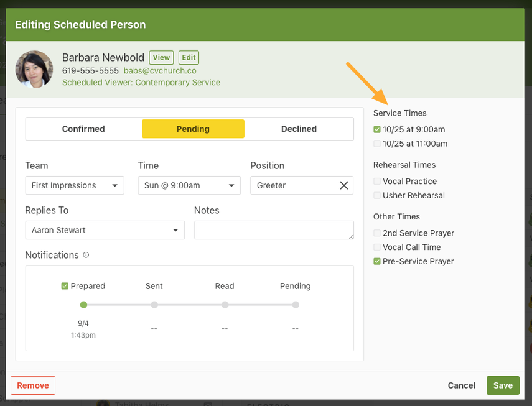The height and width of the screenshot is (406, 532).
Task: Click the Sent progress dot
Action: [x=154, y=305]
